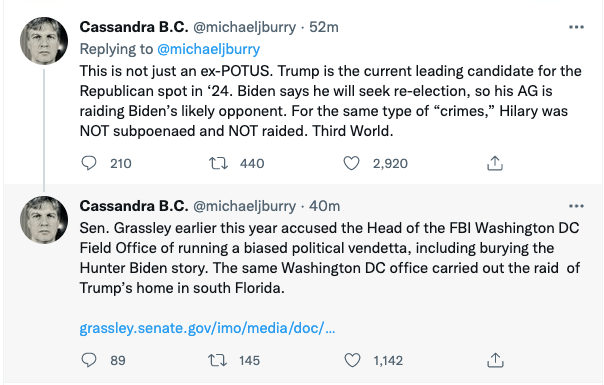Open more options on the 52m tweet
The height and width of the screenshot is (385, 604).
[x=576, y=27]
